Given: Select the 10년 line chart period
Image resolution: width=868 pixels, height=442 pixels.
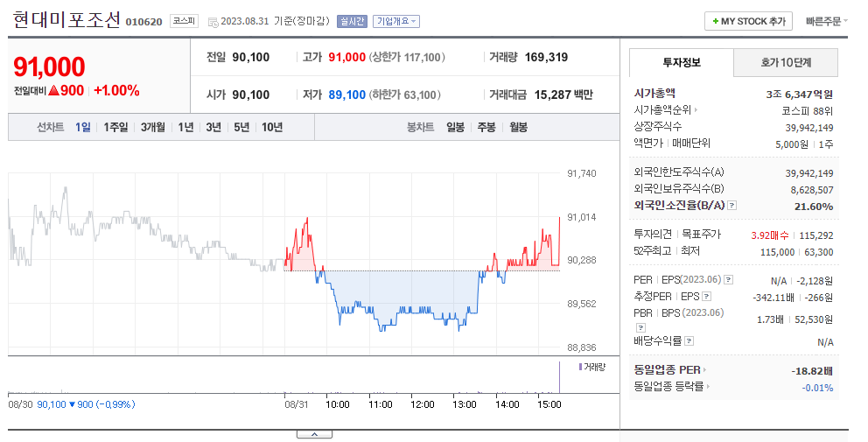Looking at the screenshot, I should click(272, 128).
